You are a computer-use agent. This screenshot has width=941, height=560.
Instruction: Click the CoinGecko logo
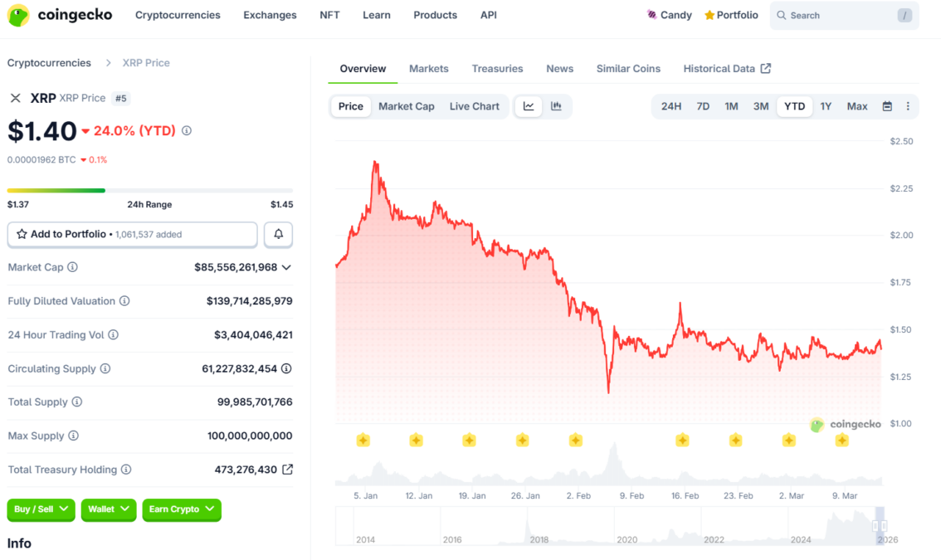coord(60,15)
